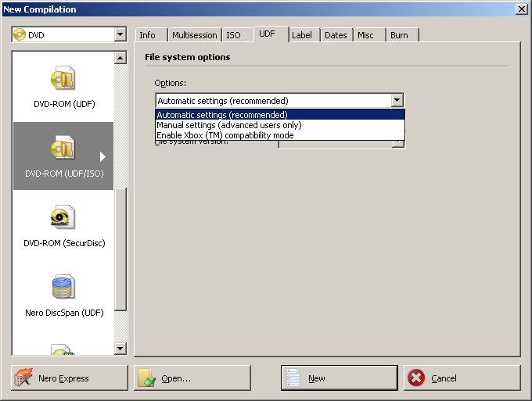Image resolution: width=532 pixels, height=401 pixels.
Task: Open the Dates tab
Action: [x=336, y=35]
